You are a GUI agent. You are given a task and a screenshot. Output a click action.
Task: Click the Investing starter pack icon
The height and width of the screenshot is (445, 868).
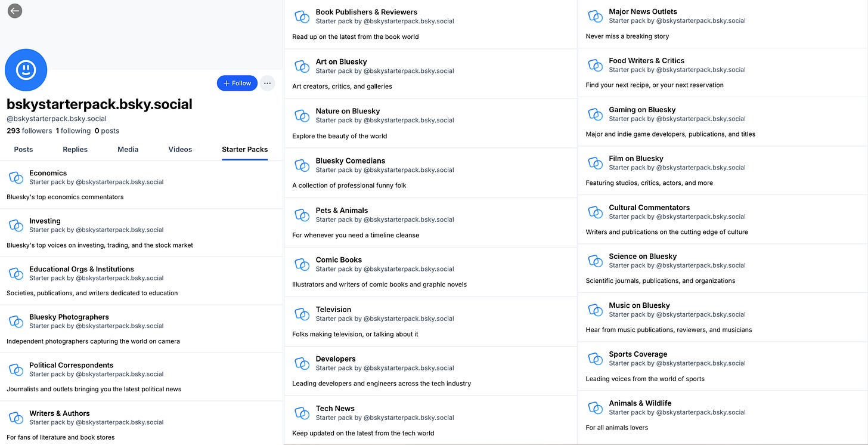point(15,225)
